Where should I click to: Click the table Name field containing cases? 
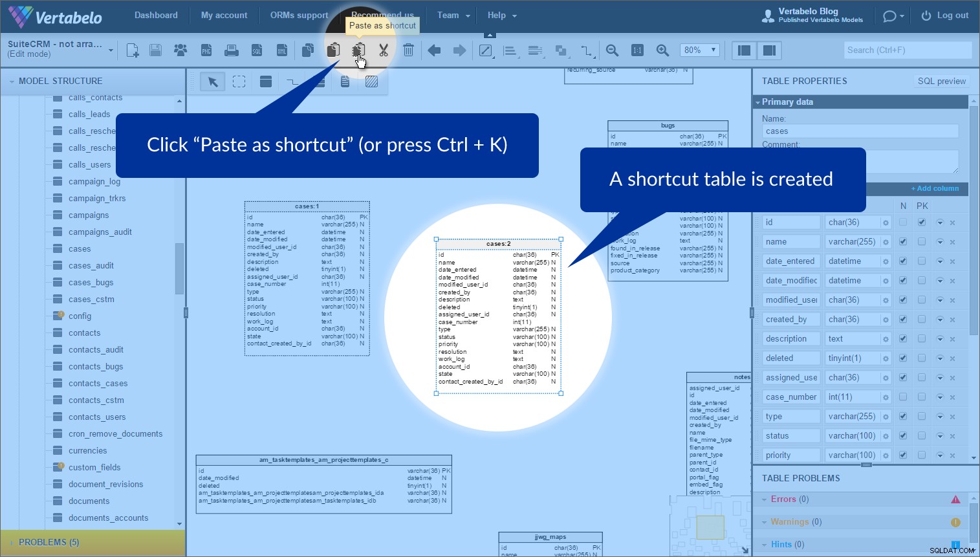[x=860, y=131]
